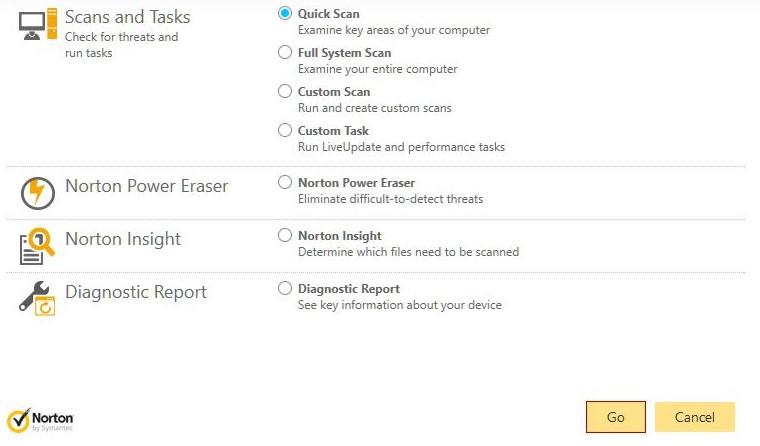Click 'Examine your entire computer' description text
Viewport: 760px width, 446px height.
377,69
